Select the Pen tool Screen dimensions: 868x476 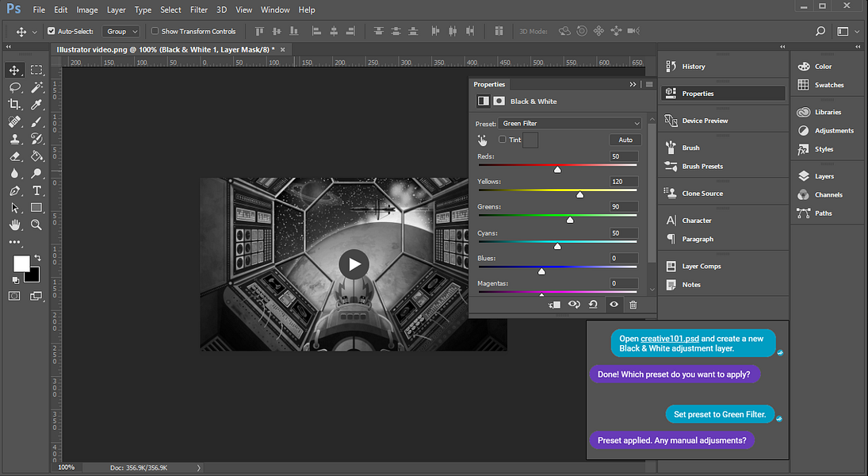(14, 190)
